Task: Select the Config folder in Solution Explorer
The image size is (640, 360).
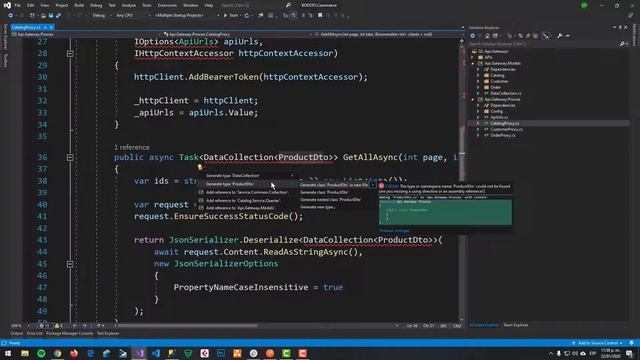Action: click(x=496, y=111)
